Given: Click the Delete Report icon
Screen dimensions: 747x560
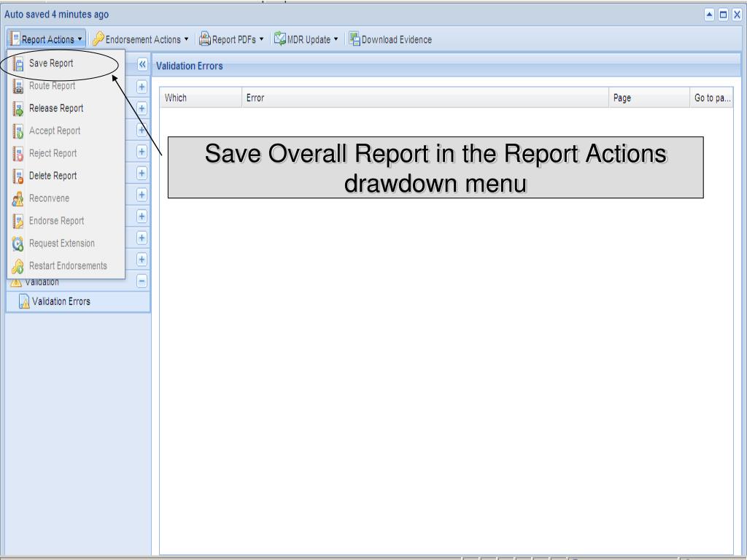Looking at the screenshot, I should pos(18,176).
